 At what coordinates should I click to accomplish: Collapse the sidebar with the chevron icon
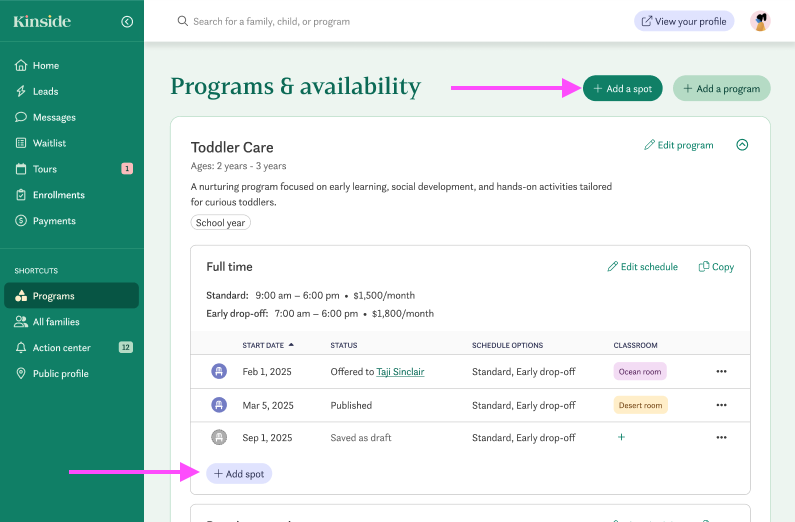tap(127, 21)
